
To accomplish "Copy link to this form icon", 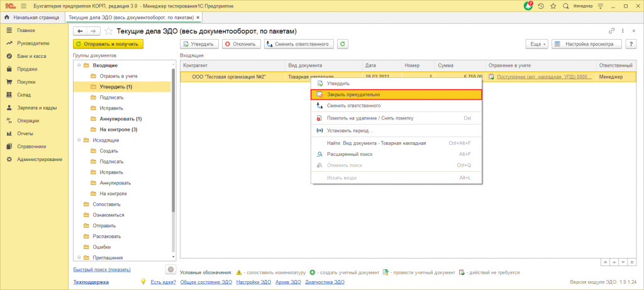I will (612, 31).
